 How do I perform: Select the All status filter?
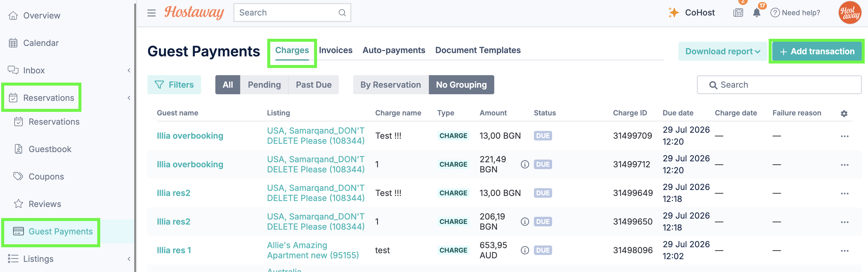228,85
